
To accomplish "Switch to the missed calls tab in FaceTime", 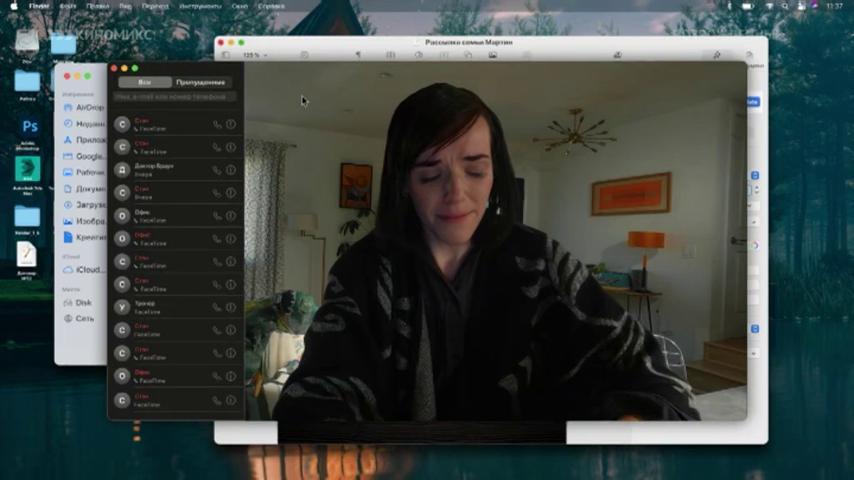I will click(x=200, y=82).
